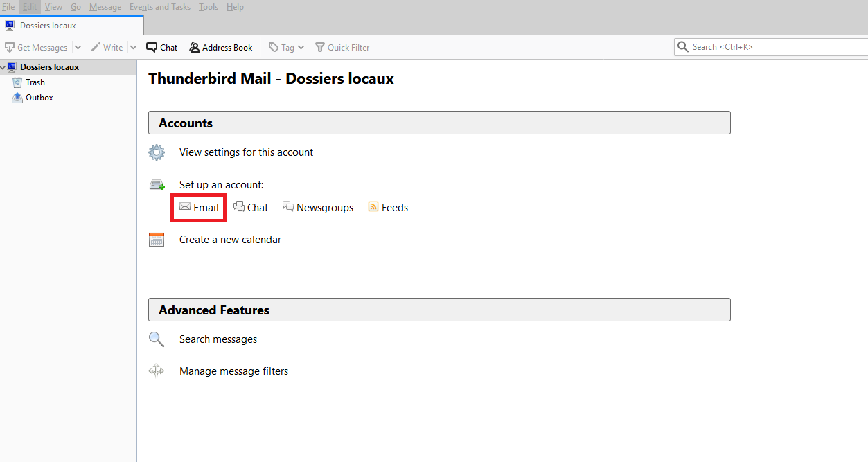Click the message filters arrows icon

pyautogui.click(x=157, y=371)
